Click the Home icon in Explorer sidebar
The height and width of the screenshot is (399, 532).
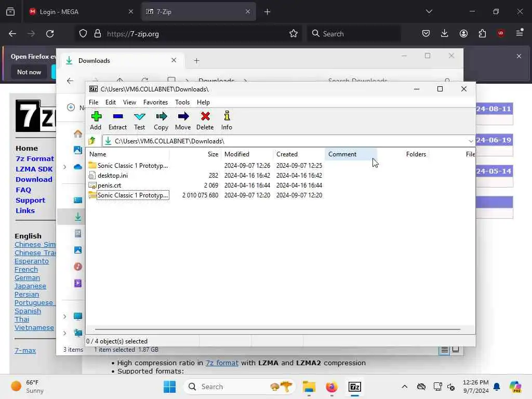[78, 134]
